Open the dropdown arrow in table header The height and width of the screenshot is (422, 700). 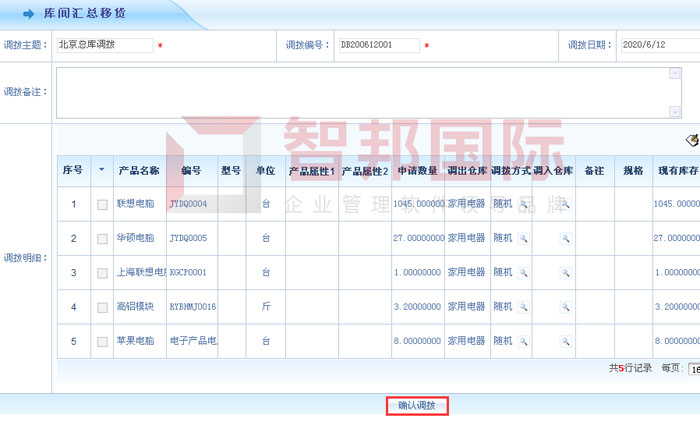coord(101,170)
